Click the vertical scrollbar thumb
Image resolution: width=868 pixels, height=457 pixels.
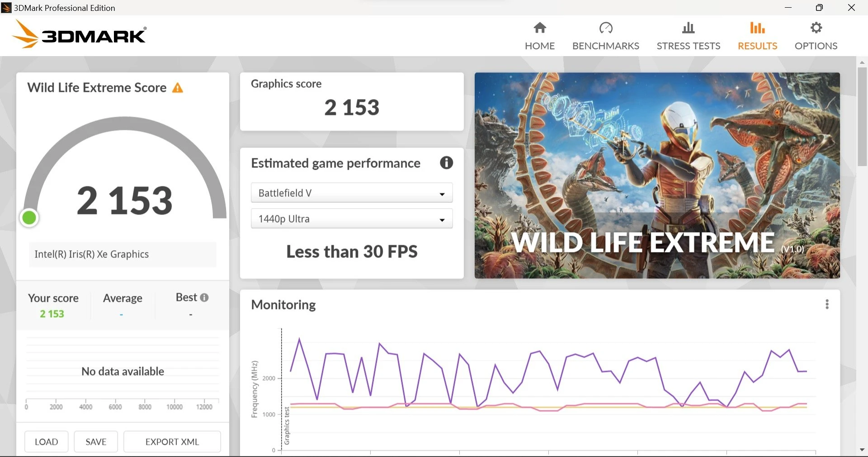[862, 117]
